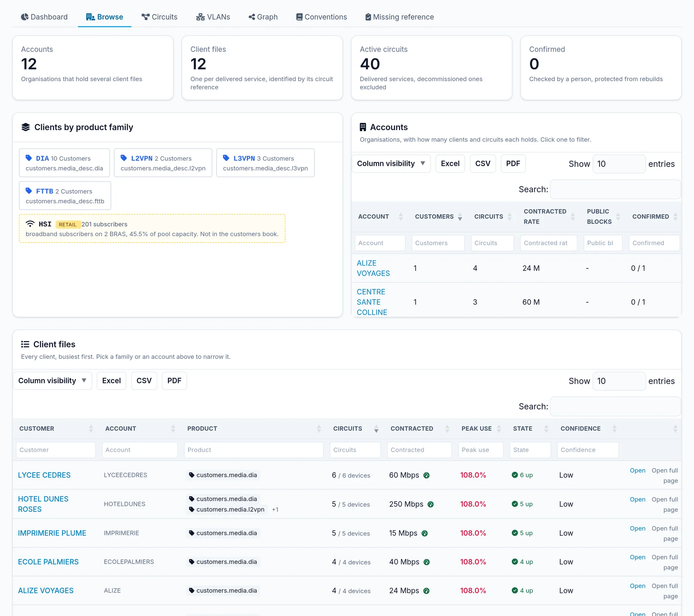Sort Accounts table by Contracted rate
The width and height of the screenshot is (694, 616).
[549, 217]
